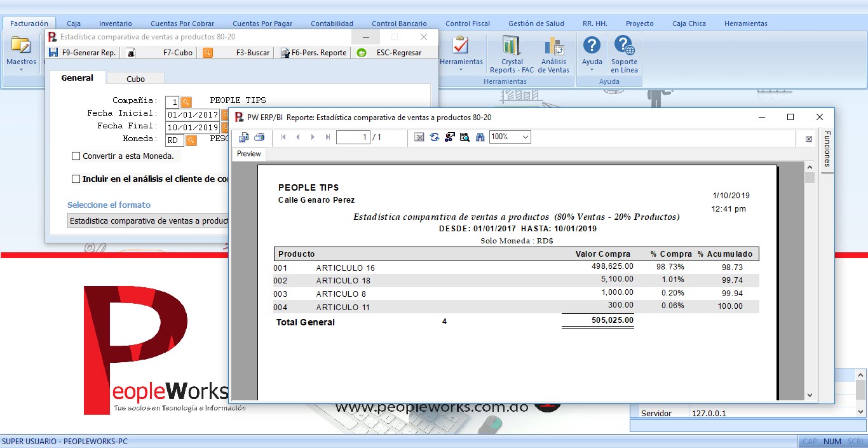Open the Cuentas Por Cobrar tab
The width and height of the screenshot is (868, 448).
182,24
